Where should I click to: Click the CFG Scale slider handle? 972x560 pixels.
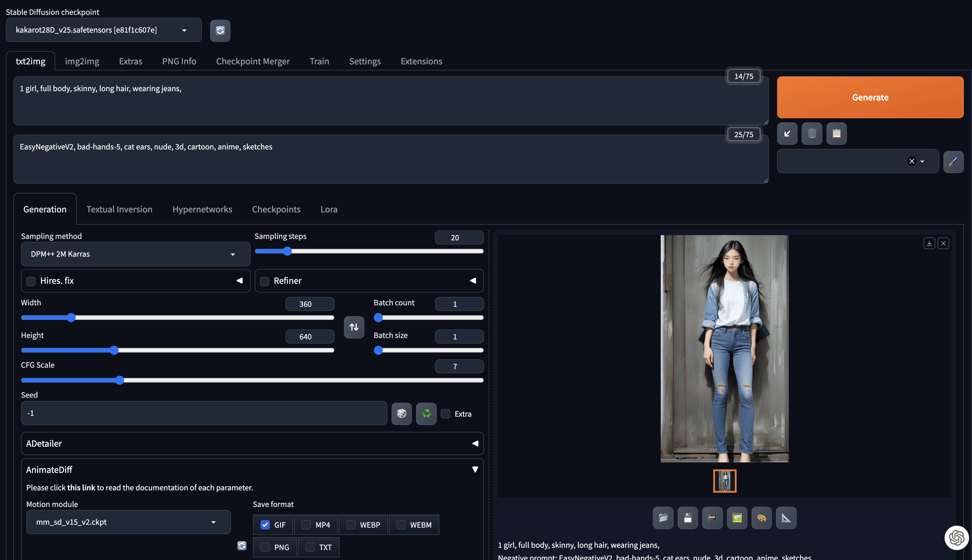tap(120, 381)
